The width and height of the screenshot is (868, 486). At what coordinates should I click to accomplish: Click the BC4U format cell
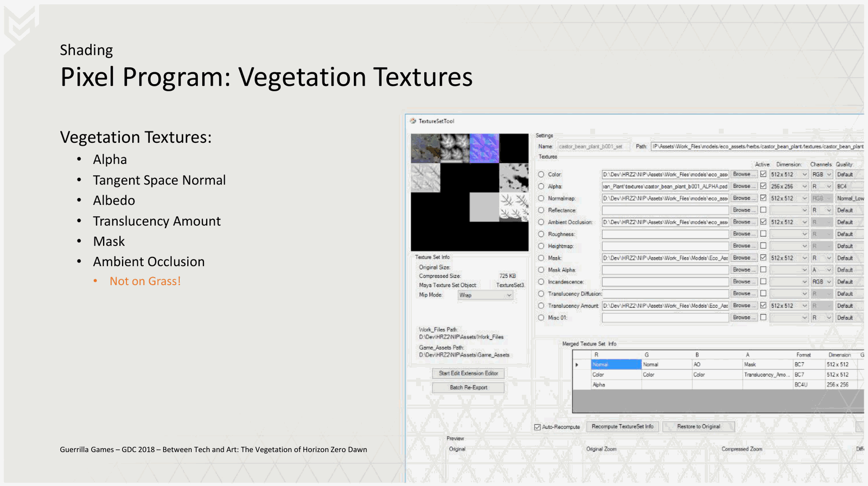tap(809, 384)
